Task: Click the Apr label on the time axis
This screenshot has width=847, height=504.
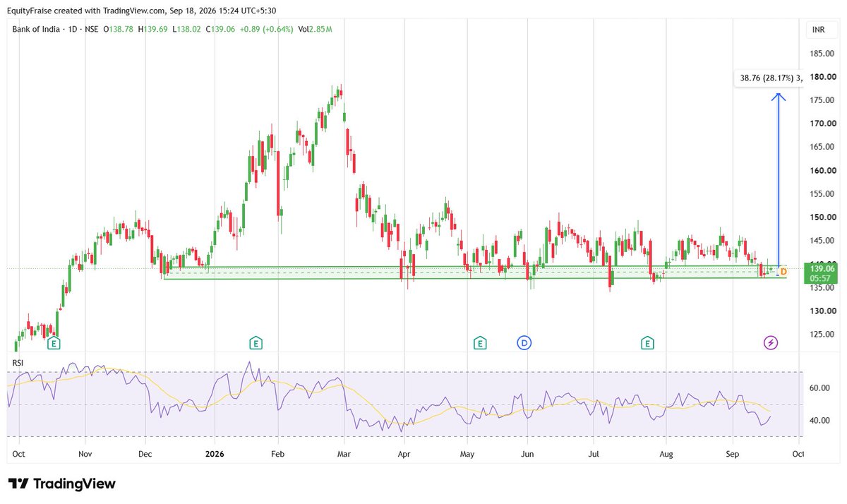Action: click(x=404, y=455)
